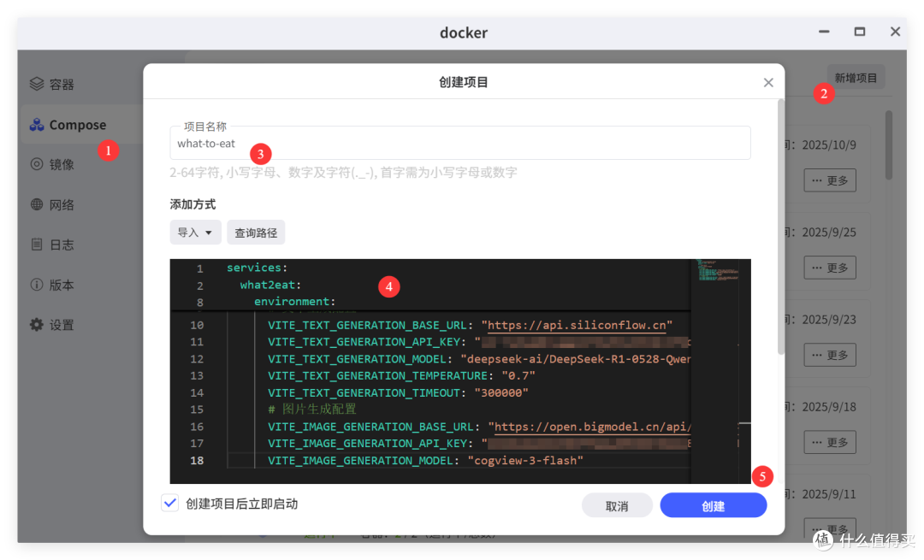Image resolution: width=924 pixels, height=560 pixels.
Task: Open 更多 menu for 2025/9/23 project
Action: click(x=830, y=355)
